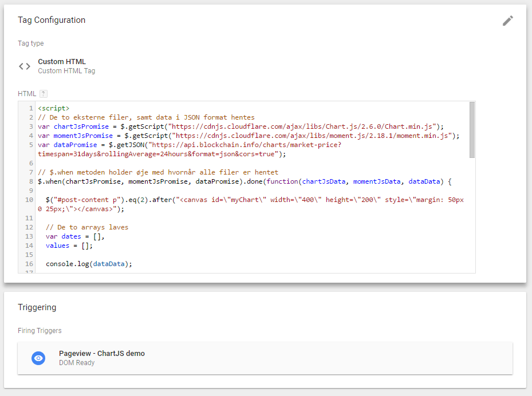Image resolution: width=532 pixels, height=396 pixels.
Task: Place cursor on the opening script tag line
Action: (x=53, y=108)
